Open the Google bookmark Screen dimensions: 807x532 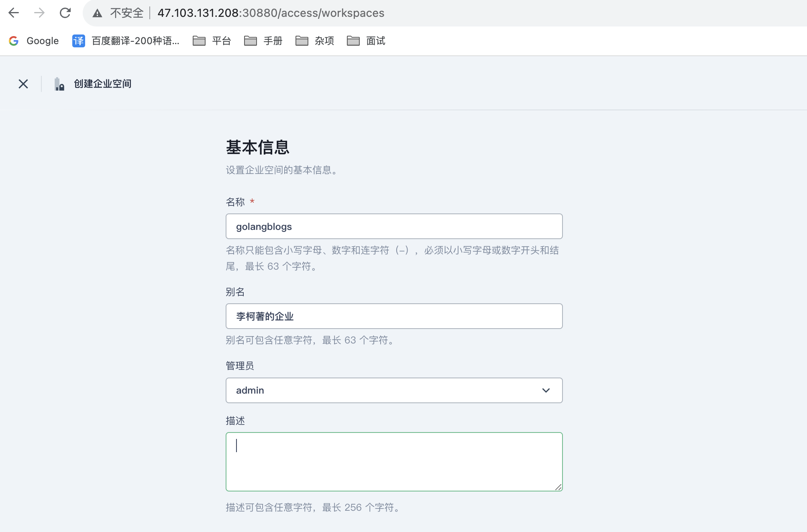(34, 41)
